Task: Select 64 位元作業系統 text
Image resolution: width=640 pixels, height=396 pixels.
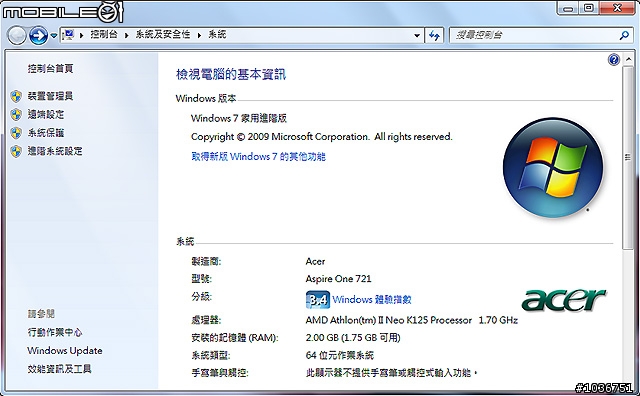Action: click(x=340, y=356)
